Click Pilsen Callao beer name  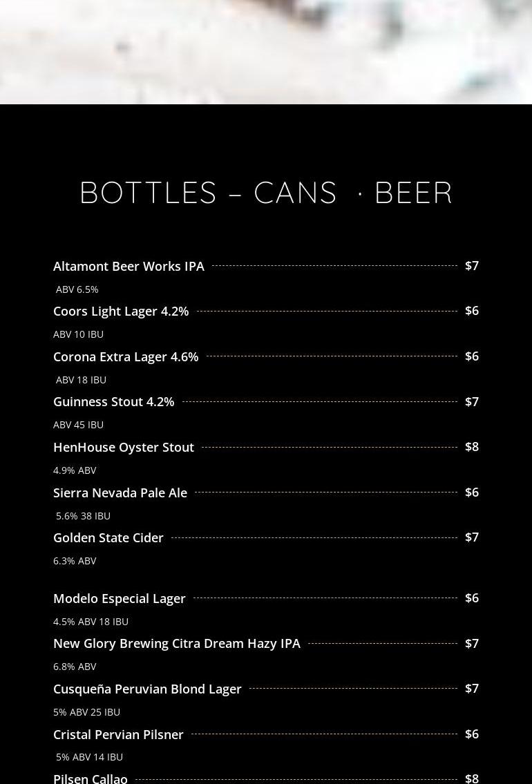pyautogui.click(x=90, y=778)
